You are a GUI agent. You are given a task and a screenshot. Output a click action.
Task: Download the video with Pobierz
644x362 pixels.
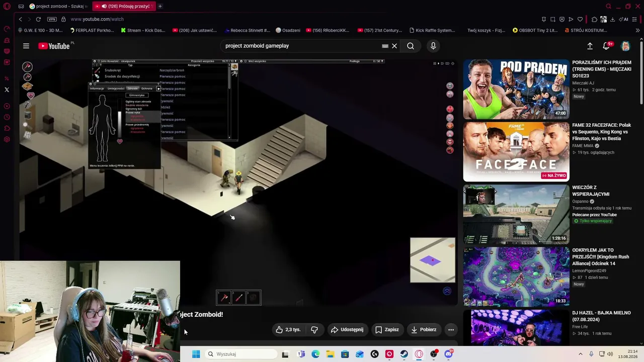pyautogui.click(x=424, y=330)
